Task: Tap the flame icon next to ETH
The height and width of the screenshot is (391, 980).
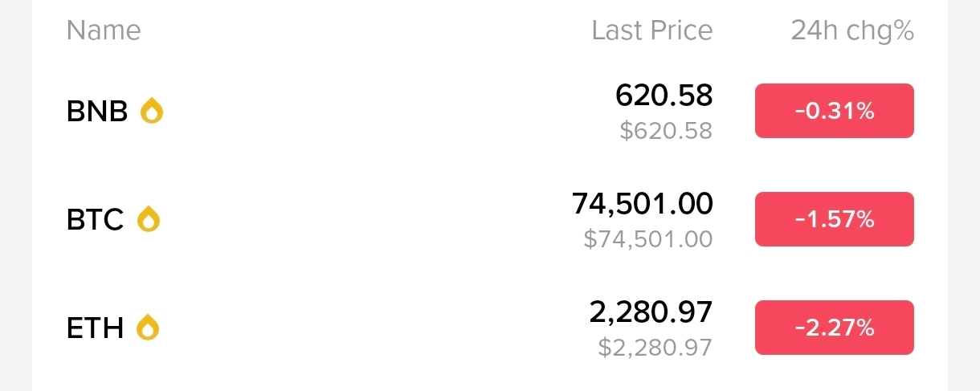Action: click(x=148, y=328)
